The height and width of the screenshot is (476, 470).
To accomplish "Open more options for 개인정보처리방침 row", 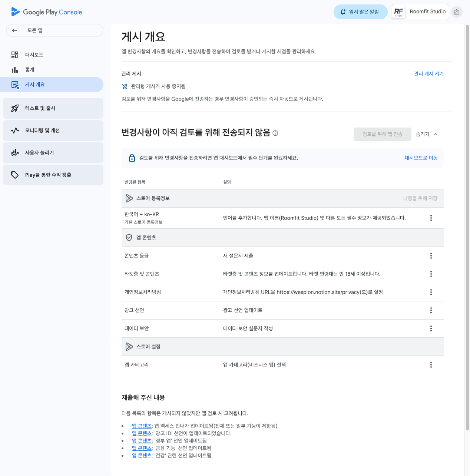I will click(x=431, y=292).
